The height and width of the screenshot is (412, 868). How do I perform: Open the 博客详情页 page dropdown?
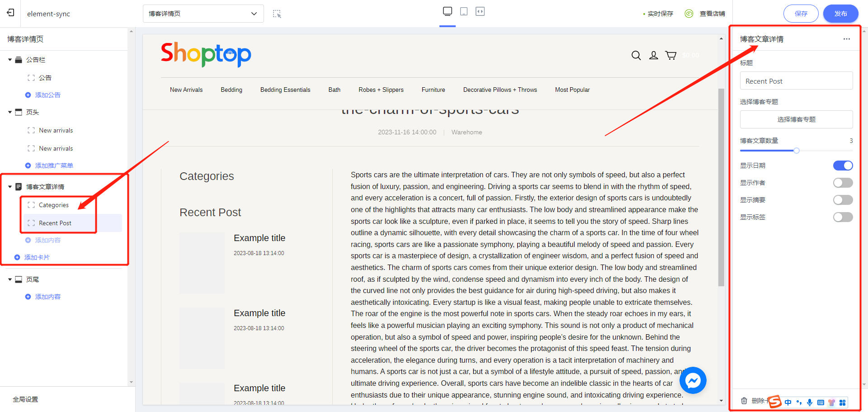click(x=203, y=14)
